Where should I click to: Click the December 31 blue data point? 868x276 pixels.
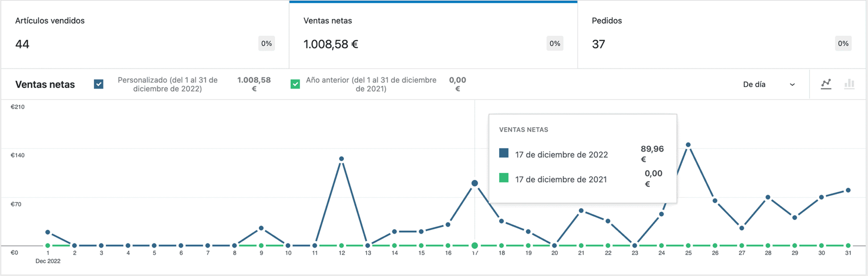pyautogui.click(x=848, y=190)
